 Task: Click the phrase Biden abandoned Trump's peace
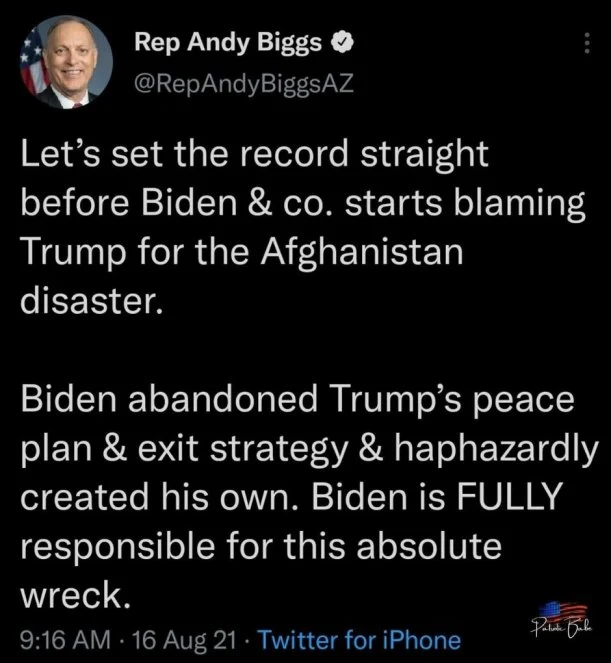tap(297, 400)
